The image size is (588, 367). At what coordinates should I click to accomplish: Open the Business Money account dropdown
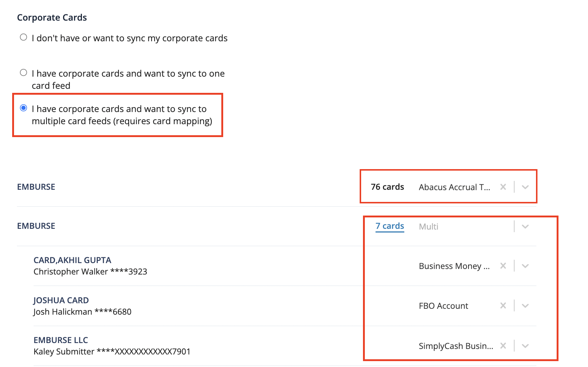(x=525, y=266)
